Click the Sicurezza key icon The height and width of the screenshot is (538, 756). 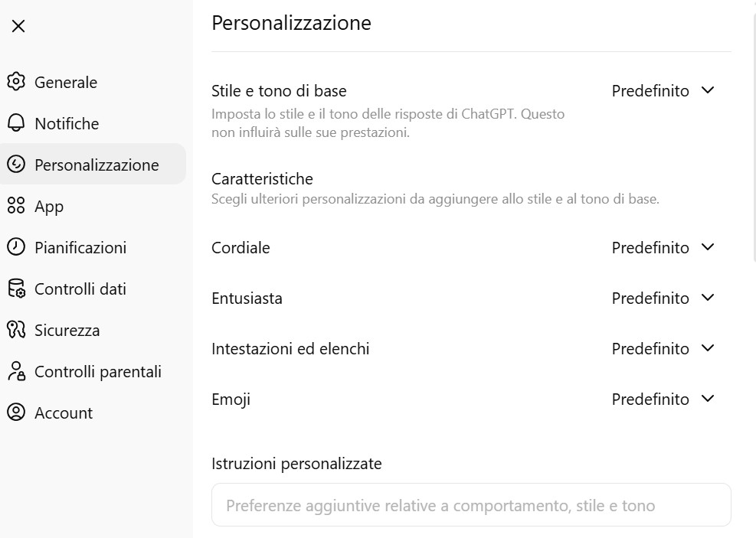16,330
